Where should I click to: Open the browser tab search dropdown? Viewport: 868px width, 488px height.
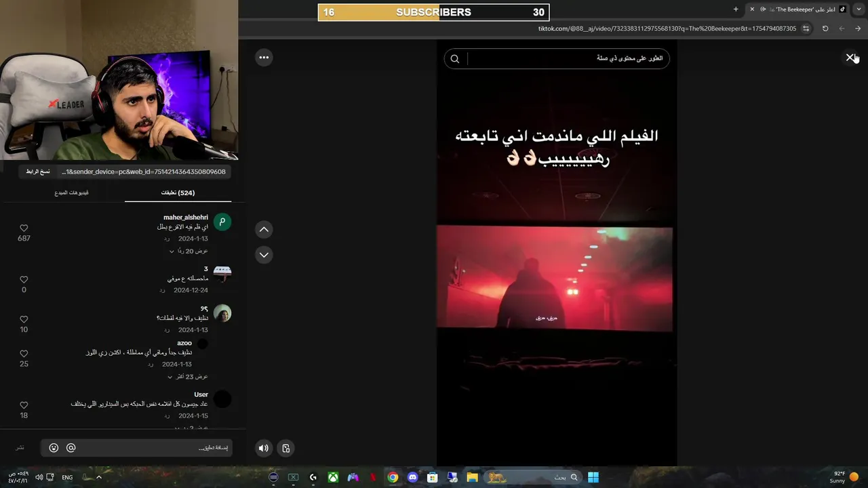click(x=859, y=9)
